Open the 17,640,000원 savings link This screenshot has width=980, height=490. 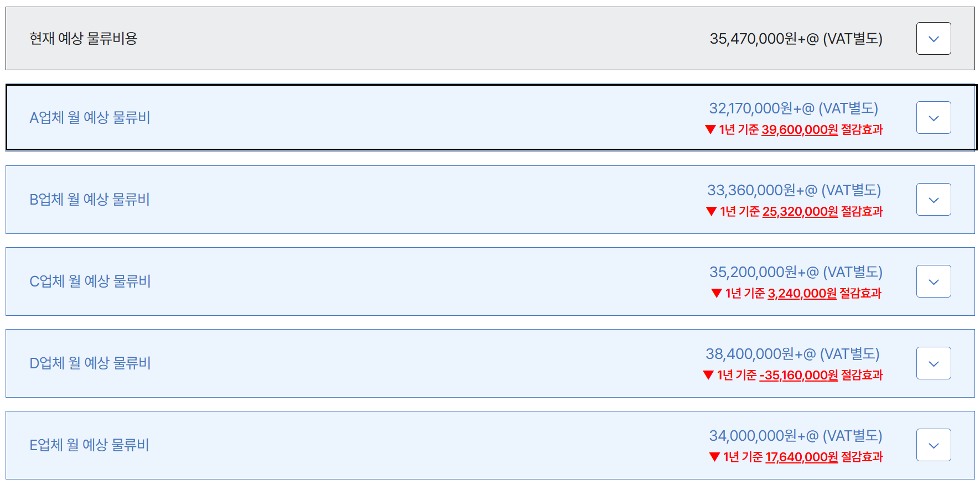[802, 457]
